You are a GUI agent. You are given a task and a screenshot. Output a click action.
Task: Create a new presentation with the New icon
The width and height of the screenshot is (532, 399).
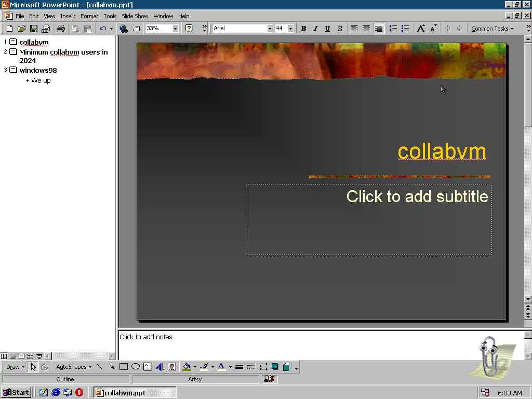pyautogui.click(x=9, y=29)
